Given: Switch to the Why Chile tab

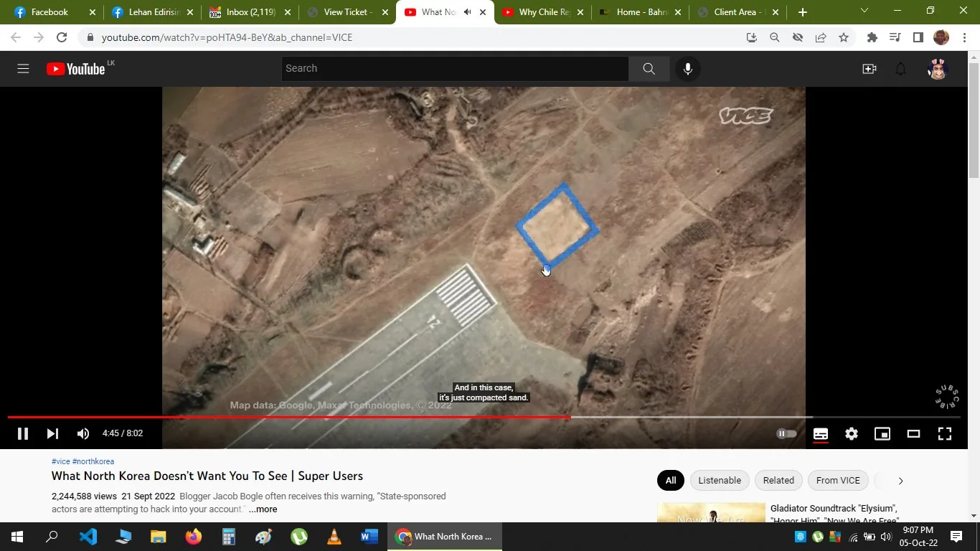Looking at the screenshot, I should click(543, 12).
